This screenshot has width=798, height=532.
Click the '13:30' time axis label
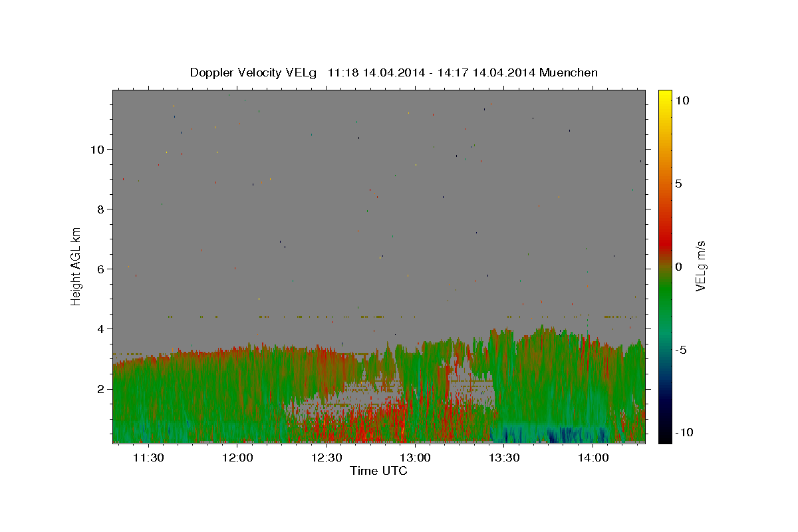(x=504, y=458)
